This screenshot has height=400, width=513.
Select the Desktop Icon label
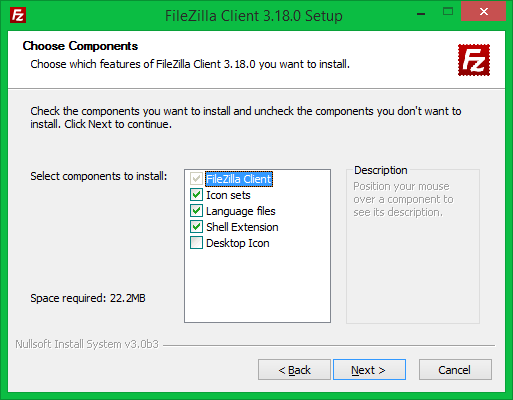pyautogui.click(x=238, y=243)
